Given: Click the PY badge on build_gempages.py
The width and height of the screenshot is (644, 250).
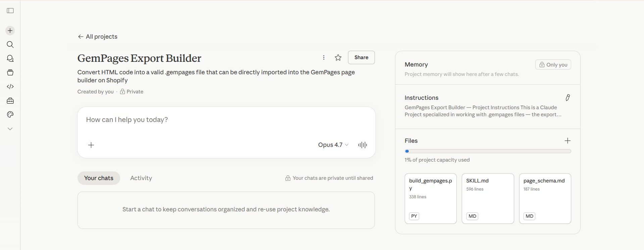Looking at the screenshot, I should [414, 216].
